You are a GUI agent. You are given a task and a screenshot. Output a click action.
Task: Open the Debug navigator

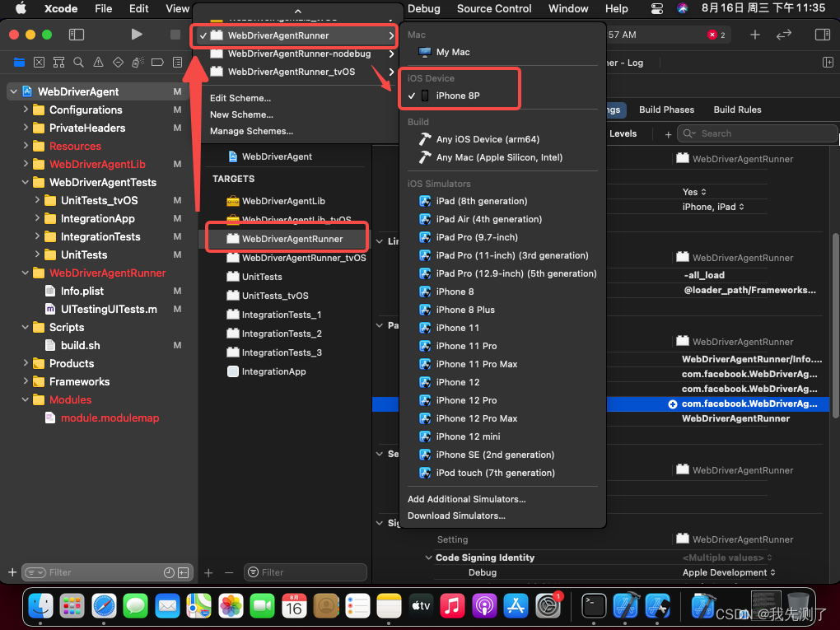tap(138, 62)
